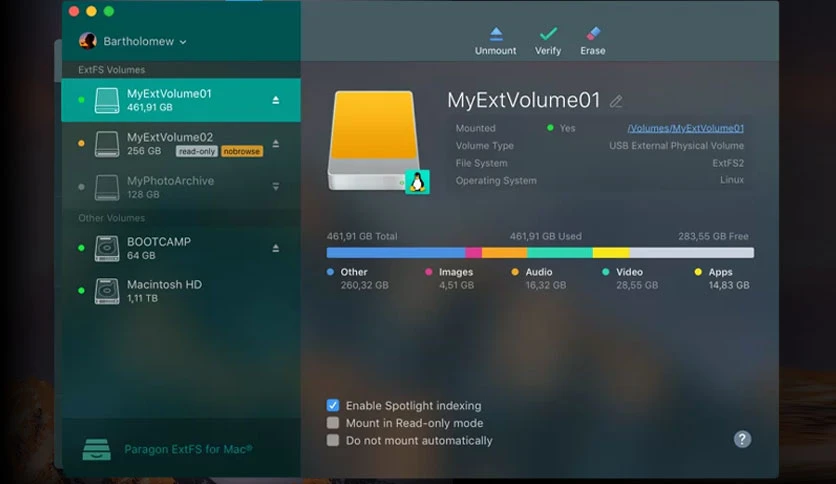The width and height of the screenshot is (836, 484).
Task: Eject MyExtVolume02 from the sidebar
Action: (x=276, y=143)
